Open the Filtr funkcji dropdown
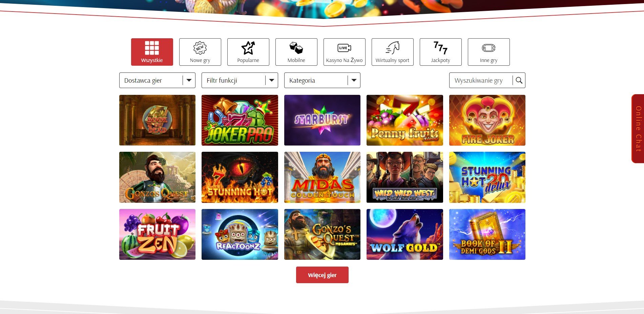The height and width of the screenshot is (314, 644). (240, 80)
